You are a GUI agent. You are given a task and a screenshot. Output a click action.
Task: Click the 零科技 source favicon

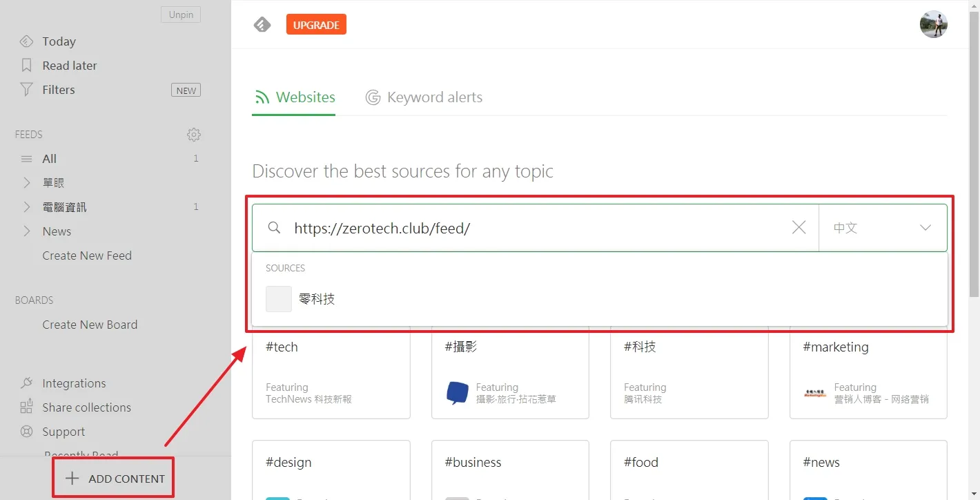pos(279,299)
